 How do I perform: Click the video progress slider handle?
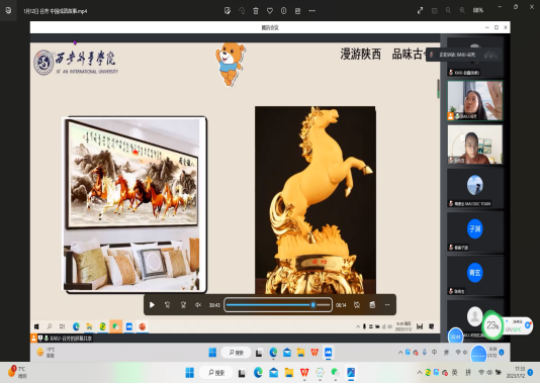pyautogui.click(x=313, y=305)
